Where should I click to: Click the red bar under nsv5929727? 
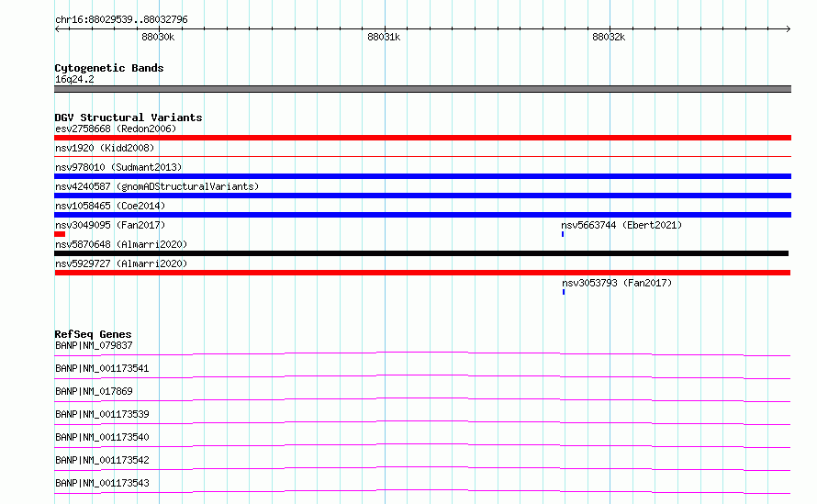[x=422, y=273]
